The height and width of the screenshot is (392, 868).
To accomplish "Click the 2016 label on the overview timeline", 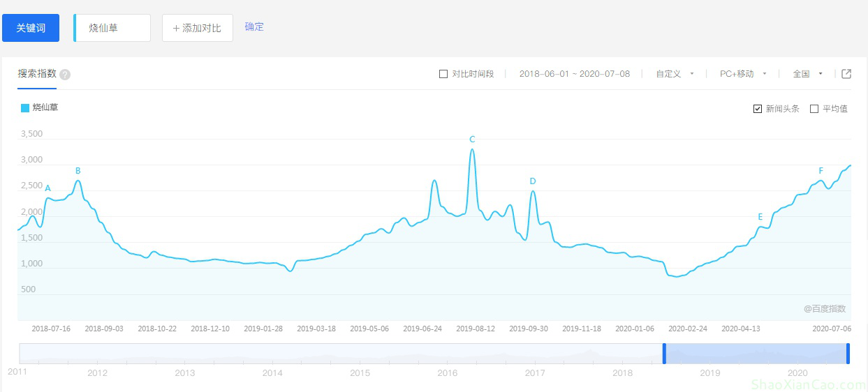I will click(x=448, y=373).
